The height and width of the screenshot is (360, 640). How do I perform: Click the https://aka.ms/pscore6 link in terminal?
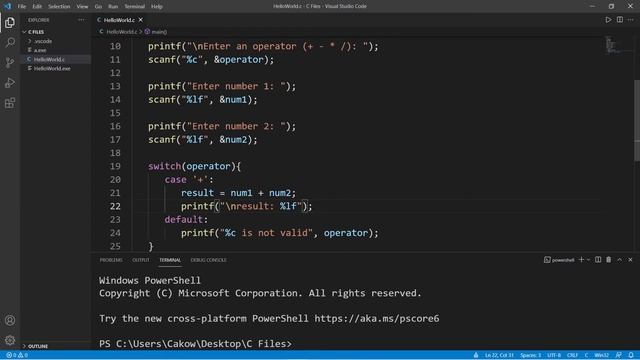377,318
